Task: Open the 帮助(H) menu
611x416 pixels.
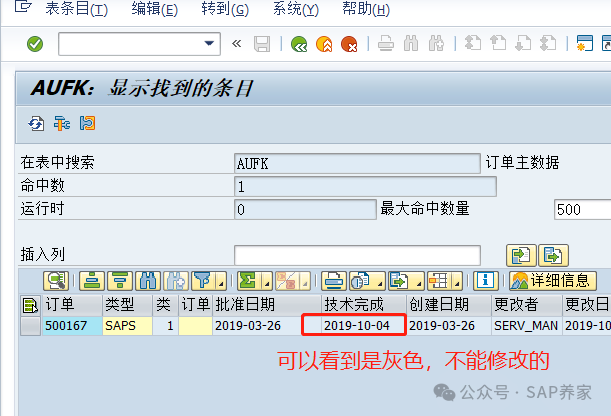Action: [366, 9]
